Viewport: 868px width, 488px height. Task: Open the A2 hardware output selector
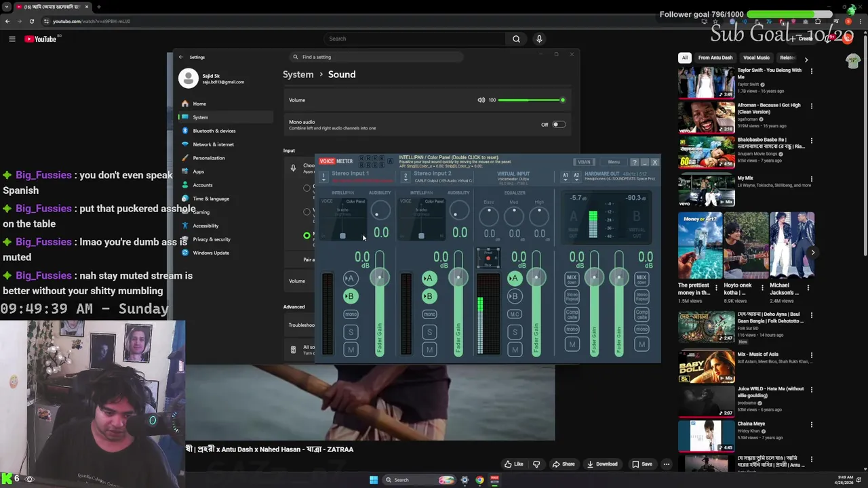[x=576, y=176]
